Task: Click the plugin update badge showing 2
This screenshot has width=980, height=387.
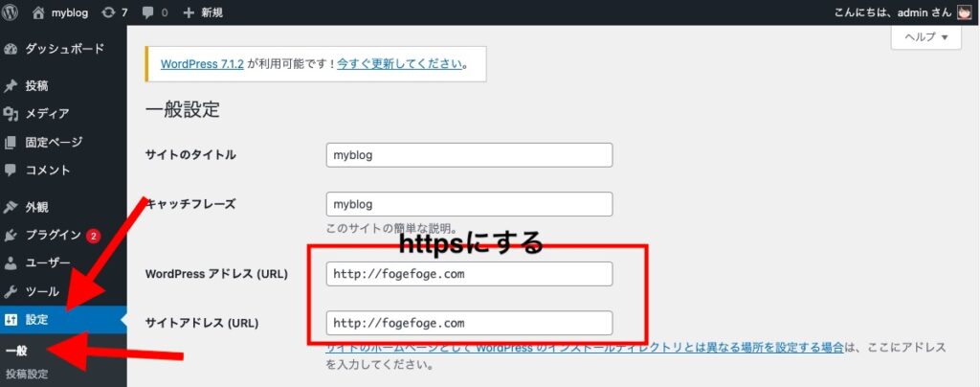Action: pos(93,236)
